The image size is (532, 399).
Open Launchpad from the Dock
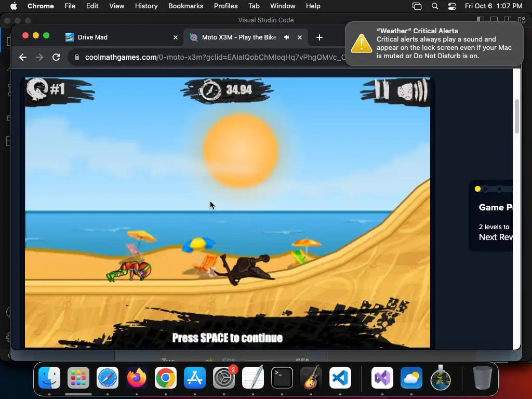[78, 378]
